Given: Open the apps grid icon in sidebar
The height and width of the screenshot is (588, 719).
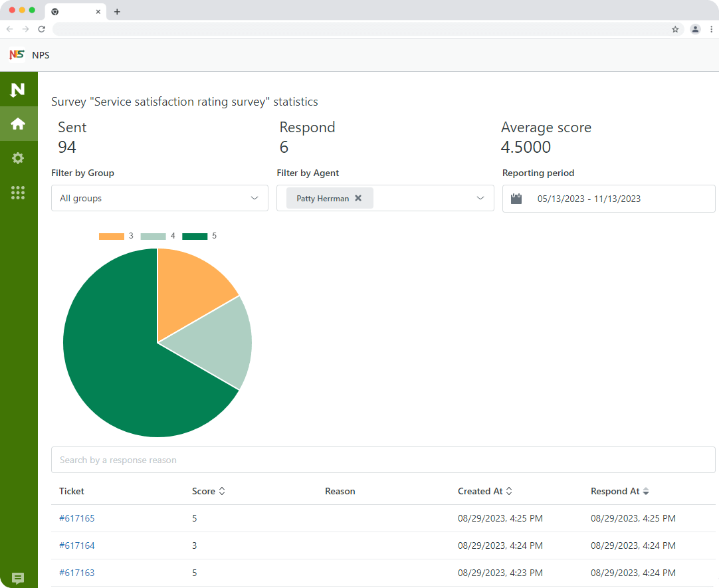Looking at the screenshot, I should [x=19, y=193].
